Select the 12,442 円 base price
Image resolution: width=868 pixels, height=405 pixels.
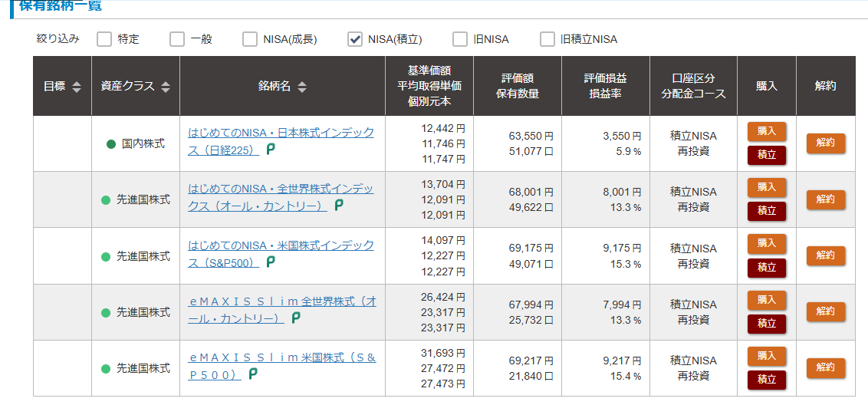tap(443, 129)
